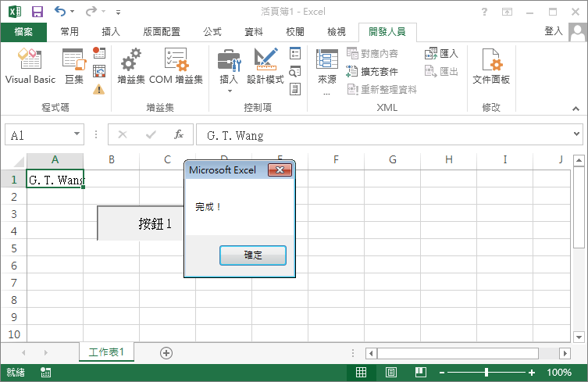Collapse the ribbon
This screenshot has height=382, width=588.
576,109
